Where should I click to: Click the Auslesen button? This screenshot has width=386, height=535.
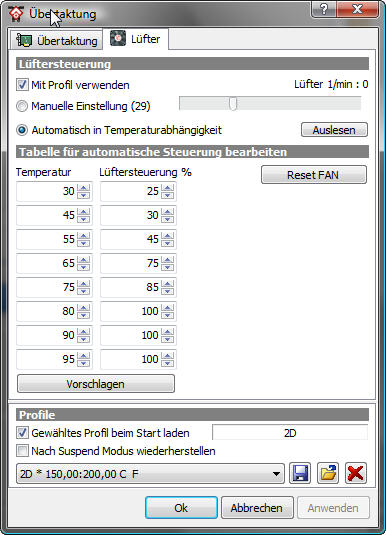[x=334, y=130]
